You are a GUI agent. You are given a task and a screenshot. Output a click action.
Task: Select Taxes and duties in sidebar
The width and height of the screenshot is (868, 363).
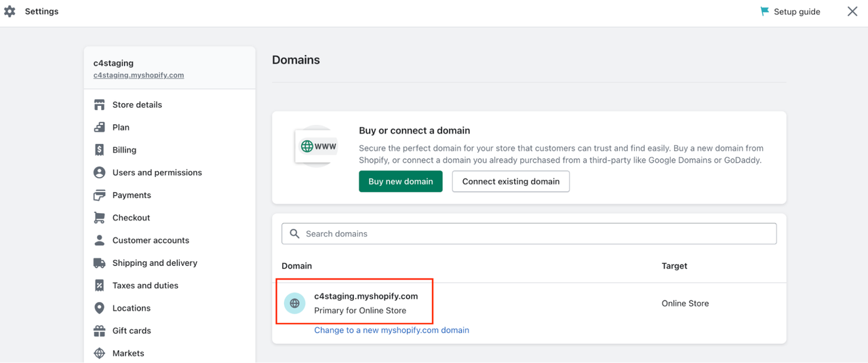pyautogui.click(x=145, y=286)
